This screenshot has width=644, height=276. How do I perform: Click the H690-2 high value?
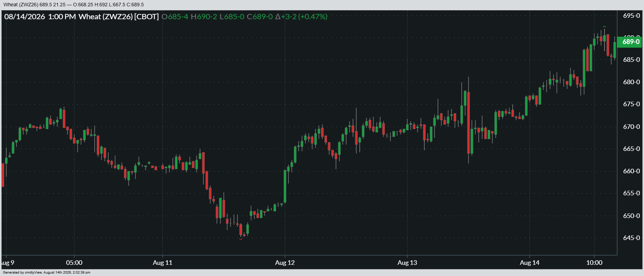[x=204, y=17]
